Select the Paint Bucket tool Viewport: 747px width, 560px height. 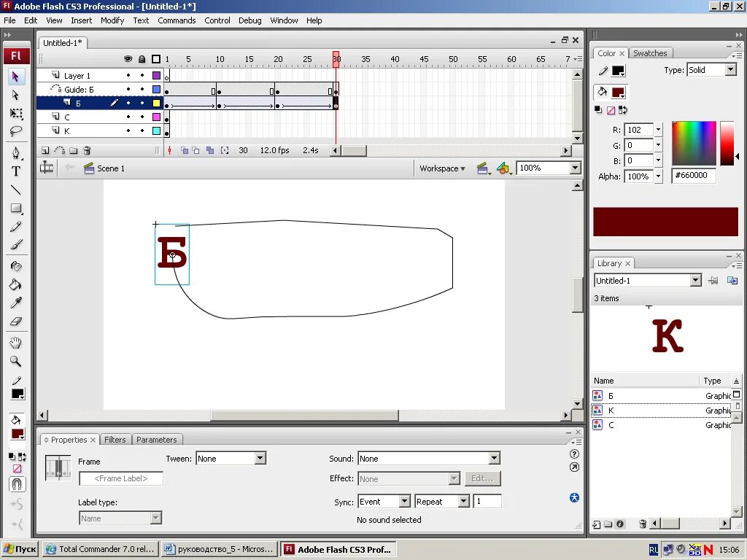click(x=16, y=285)
